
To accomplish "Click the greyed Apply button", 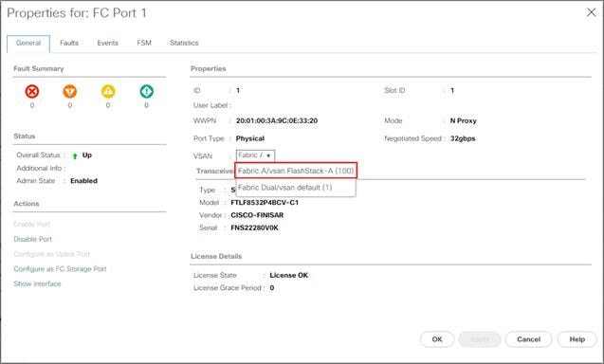I will point(480,339).
